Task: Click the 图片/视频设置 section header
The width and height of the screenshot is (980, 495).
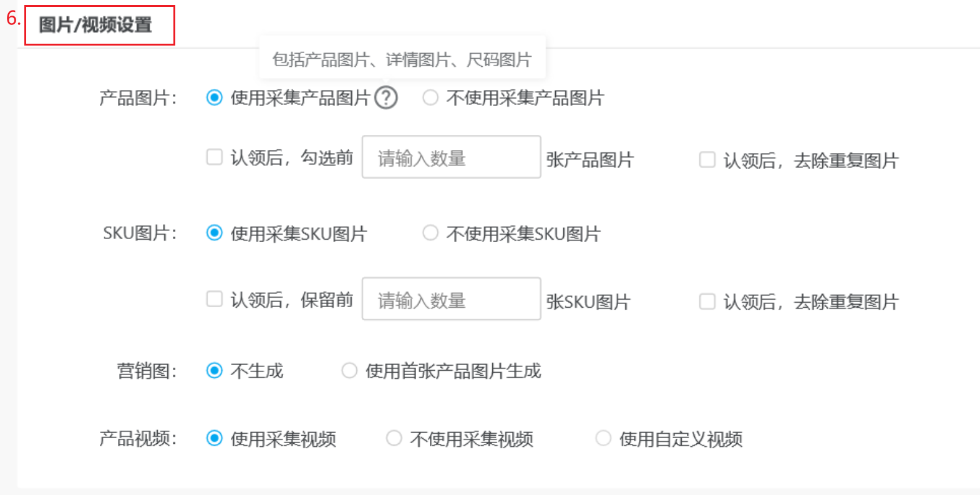Action: 95,25
